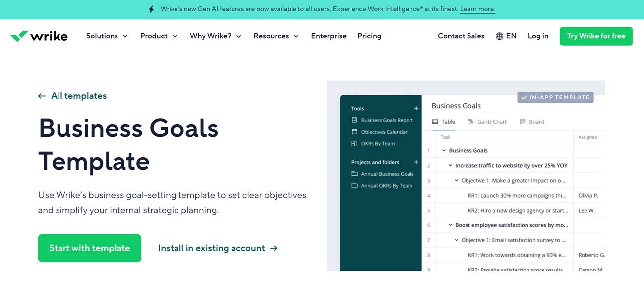Click the Annual Business Goals folder icon
The height and width of the screenshot is (291, 644).
[x=354, y=174]
